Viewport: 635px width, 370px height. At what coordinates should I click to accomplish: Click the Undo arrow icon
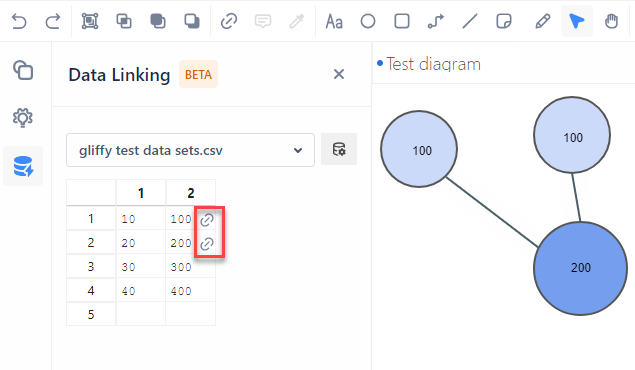click(x=19, y=21)
